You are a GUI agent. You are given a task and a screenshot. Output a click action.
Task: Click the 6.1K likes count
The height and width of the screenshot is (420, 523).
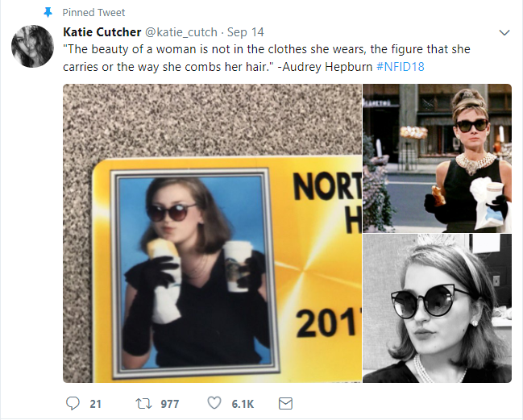(x=244, y=403)
